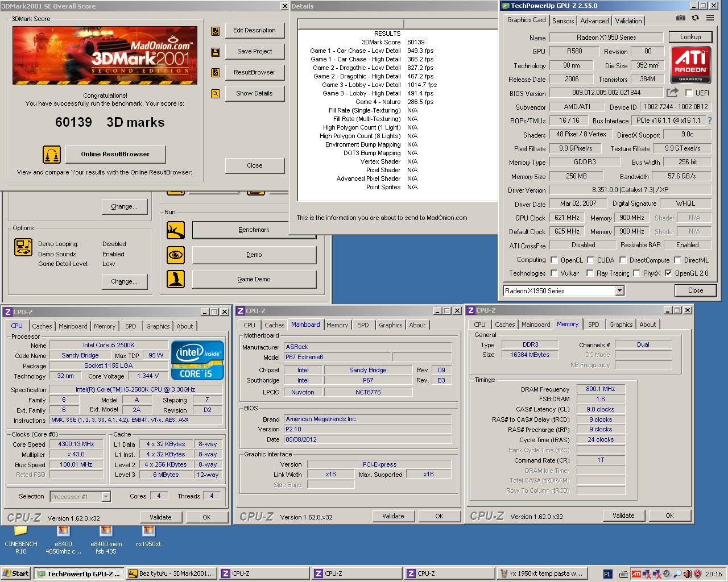Click the volume speaker tray icon

(x=667, y=574)
